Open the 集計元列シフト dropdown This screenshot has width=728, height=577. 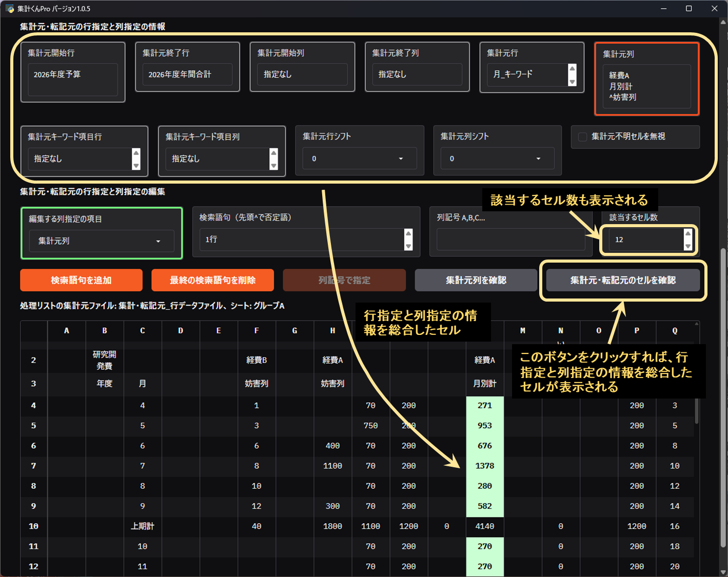click(x=497, y=158)
